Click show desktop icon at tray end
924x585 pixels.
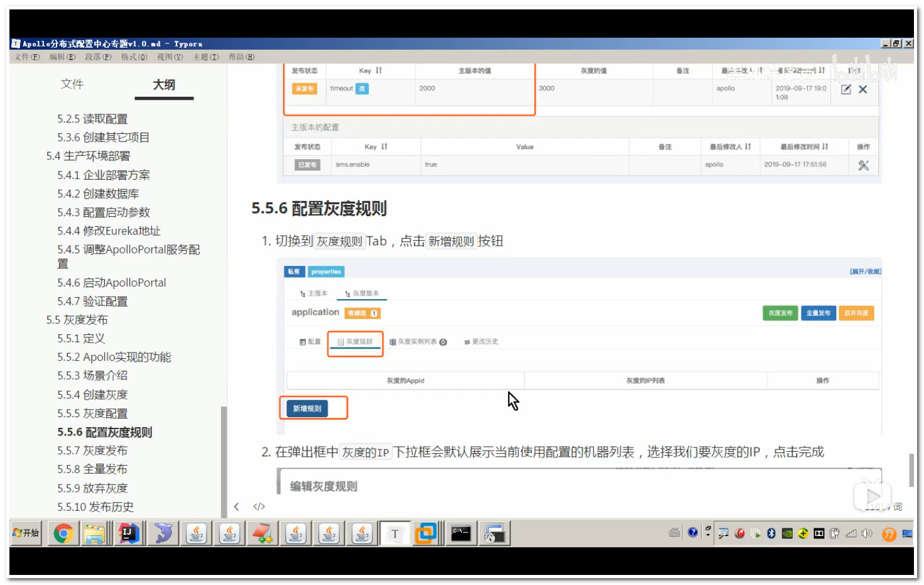[x=907, y=533]
